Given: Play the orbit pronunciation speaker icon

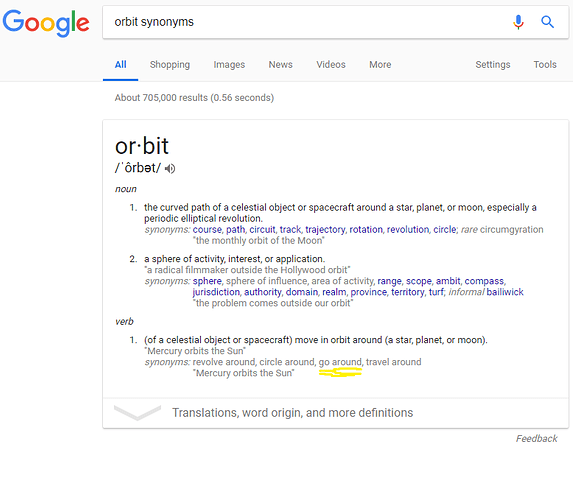Looking at the screenshot, I should pos(170,168).
